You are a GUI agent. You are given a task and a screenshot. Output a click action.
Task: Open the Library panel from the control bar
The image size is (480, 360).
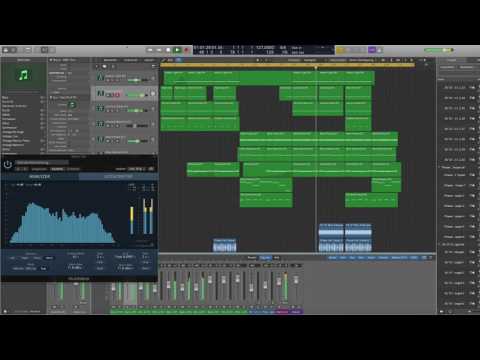click(x=6, y=50)
